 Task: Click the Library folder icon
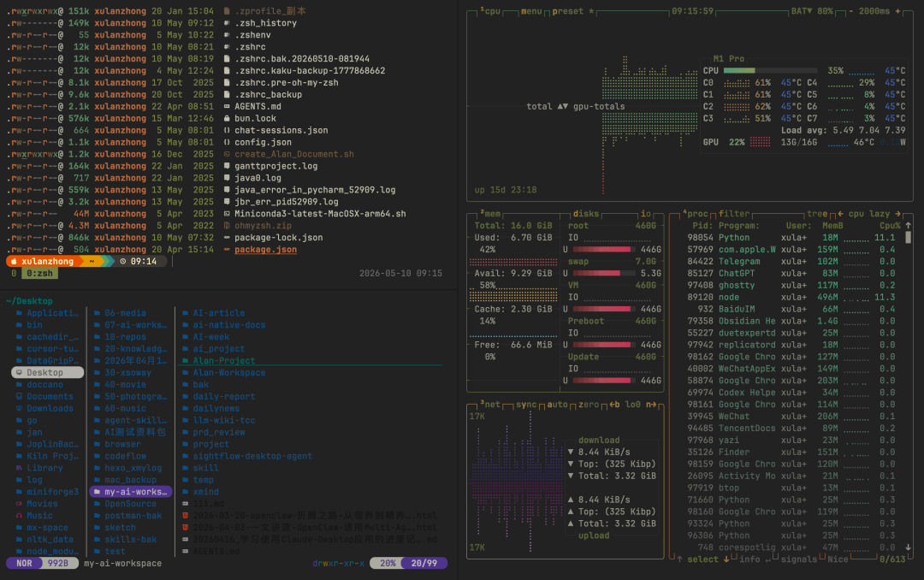point(20,467)
